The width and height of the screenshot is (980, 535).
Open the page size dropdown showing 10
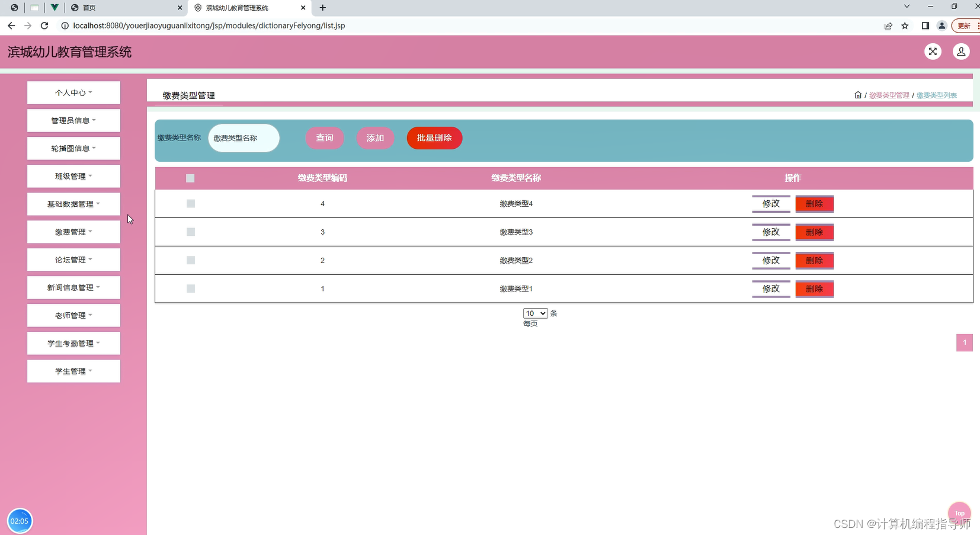click(536, 313)
